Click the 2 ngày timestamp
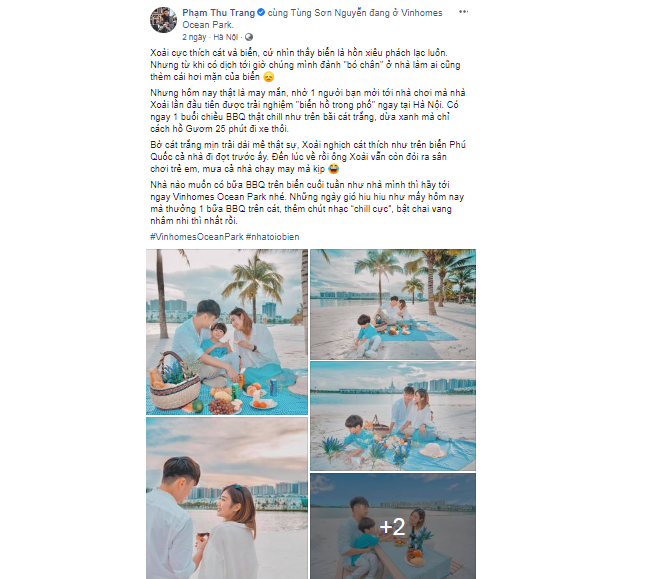 194,37
